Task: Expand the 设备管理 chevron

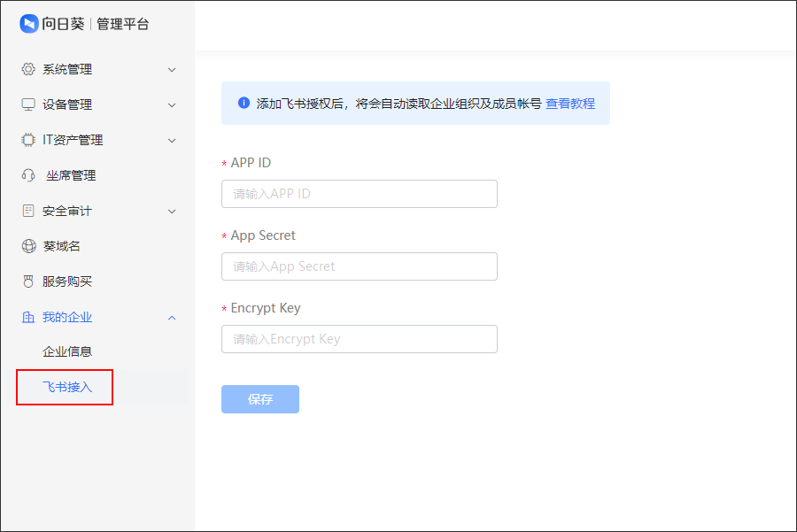Action: point(172,105)
